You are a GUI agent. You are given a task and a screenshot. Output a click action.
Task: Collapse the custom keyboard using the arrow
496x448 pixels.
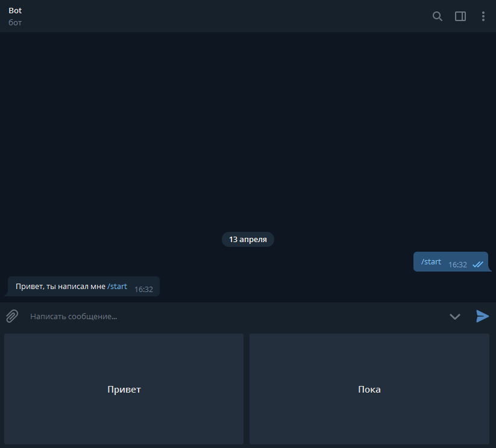pyautogui.click(x=455, y=316)
